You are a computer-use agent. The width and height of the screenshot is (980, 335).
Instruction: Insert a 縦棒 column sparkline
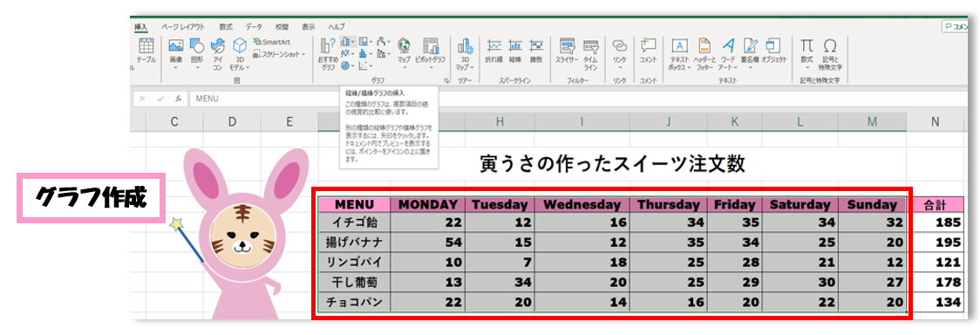(x=515, y=51)
